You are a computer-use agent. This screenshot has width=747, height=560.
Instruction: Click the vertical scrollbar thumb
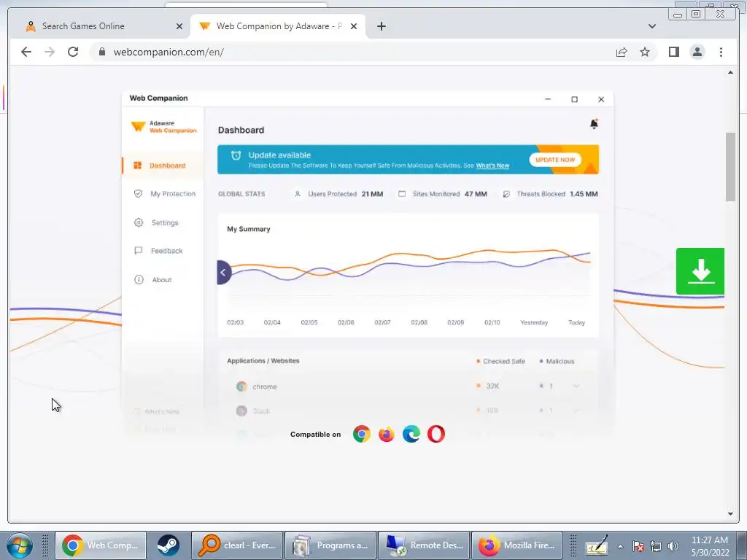[730, 167]
